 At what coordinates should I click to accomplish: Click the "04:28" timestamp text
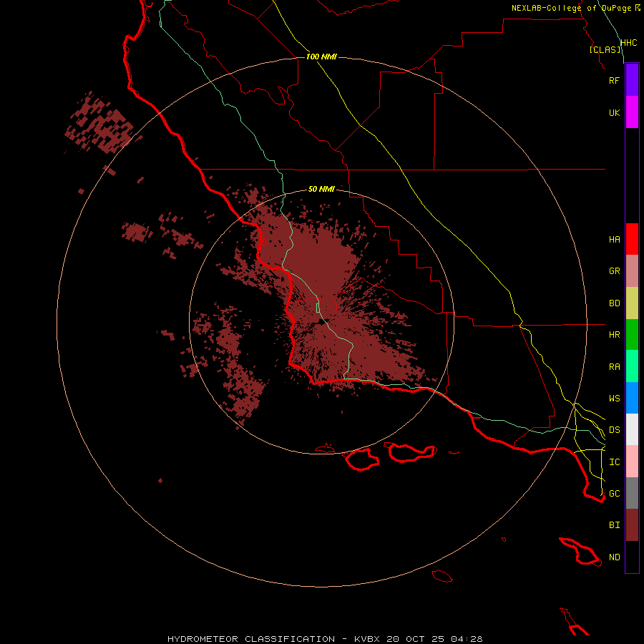pyautogui.click(x=467, y=639)
